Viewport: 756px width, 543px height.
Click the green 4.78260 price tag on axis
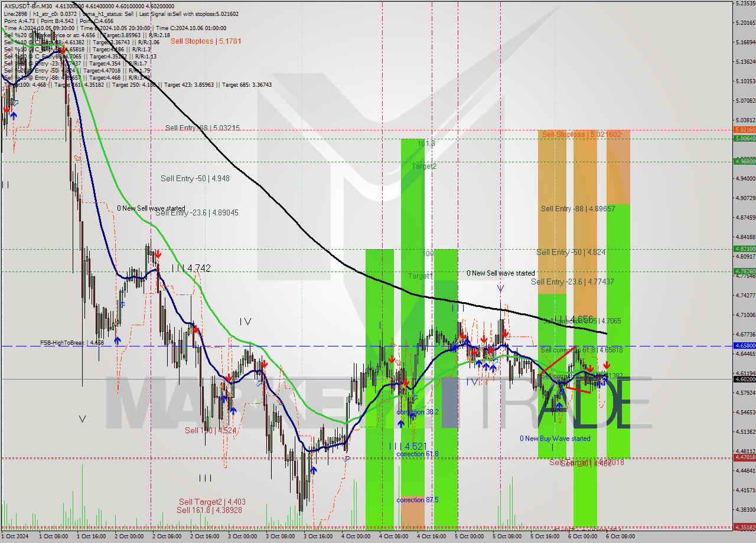pyautogui.click(x=744, y=271)
